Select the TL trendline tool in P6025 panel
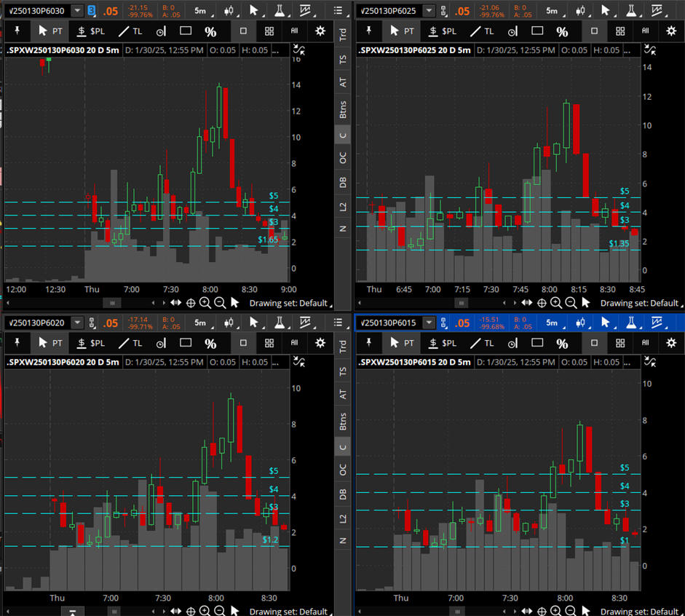This screenshot has height=616, width=685. (483, 31)
